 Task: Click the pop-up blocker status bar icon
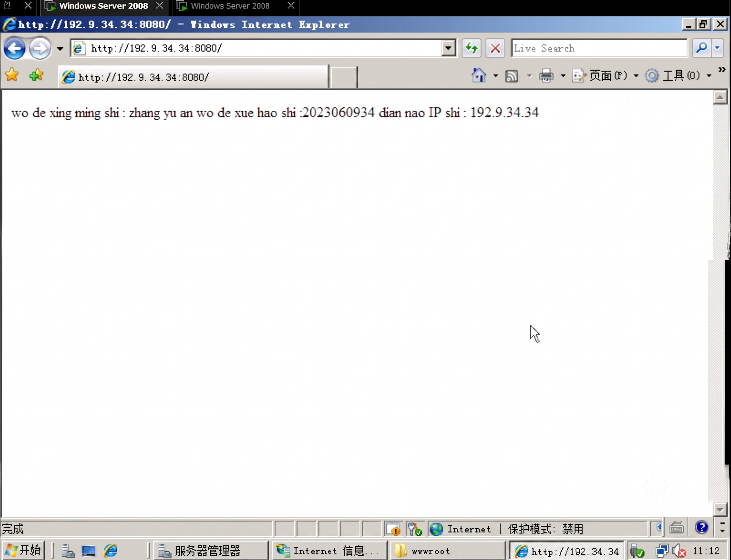[393, 529]
